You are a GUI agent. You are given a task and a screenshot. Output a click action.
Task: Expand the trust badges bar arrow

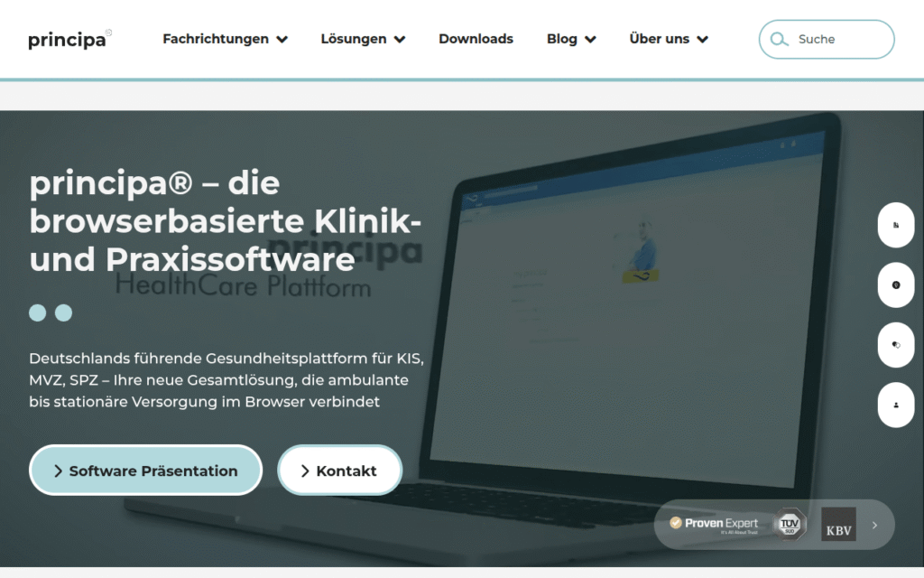click(875, 525)
